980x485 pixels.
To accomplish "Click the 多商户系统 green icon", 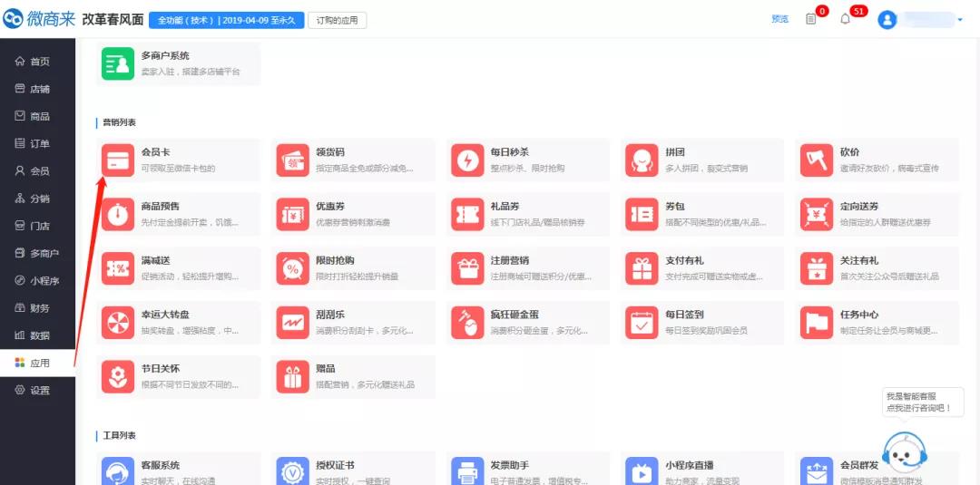I will coord(117,63).
